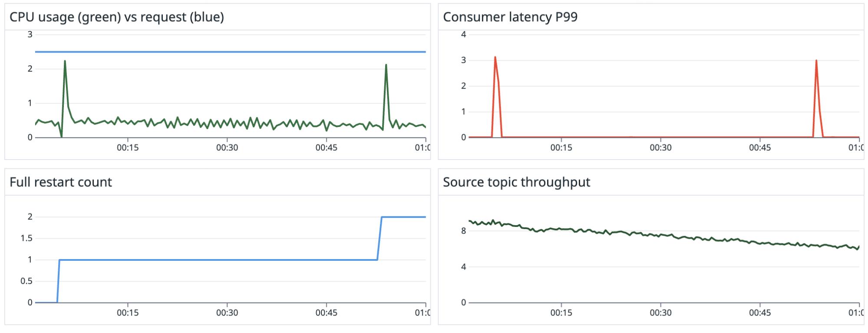The width and height of the screenshot is (868, 333).
Task: Click restart count step rising to 2
Action: pos(380,238)
